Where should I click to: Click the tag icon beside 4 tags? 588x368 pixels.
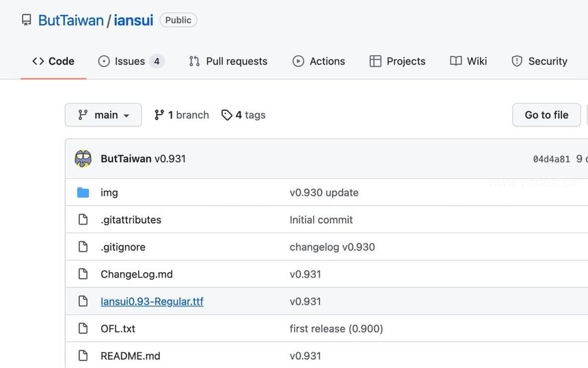tap(227, 115)
